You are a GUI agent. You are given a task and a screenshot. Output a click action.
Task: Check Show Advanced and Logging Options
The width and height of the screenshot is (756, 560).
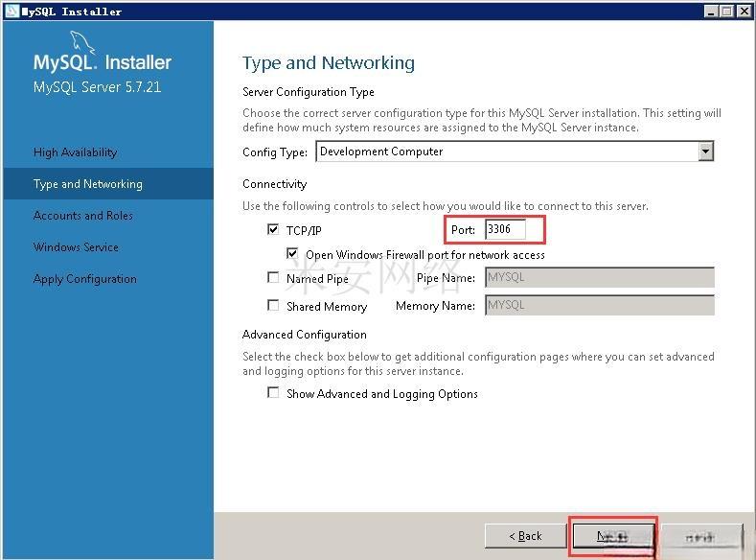[274, 393]
